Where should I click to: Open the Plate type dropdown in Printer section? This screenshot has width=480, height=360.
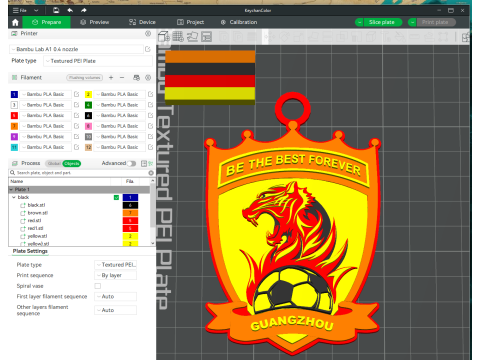98,61
